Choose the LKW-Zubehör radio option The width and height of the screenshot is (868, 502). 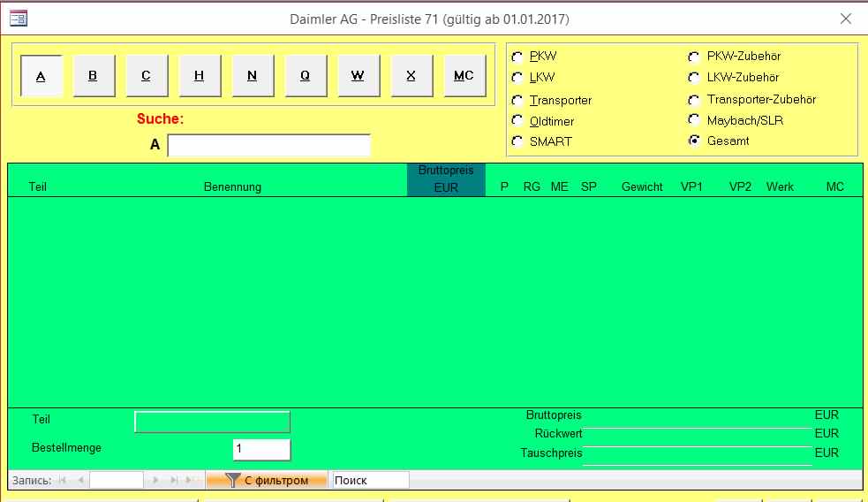coord(694,78)
